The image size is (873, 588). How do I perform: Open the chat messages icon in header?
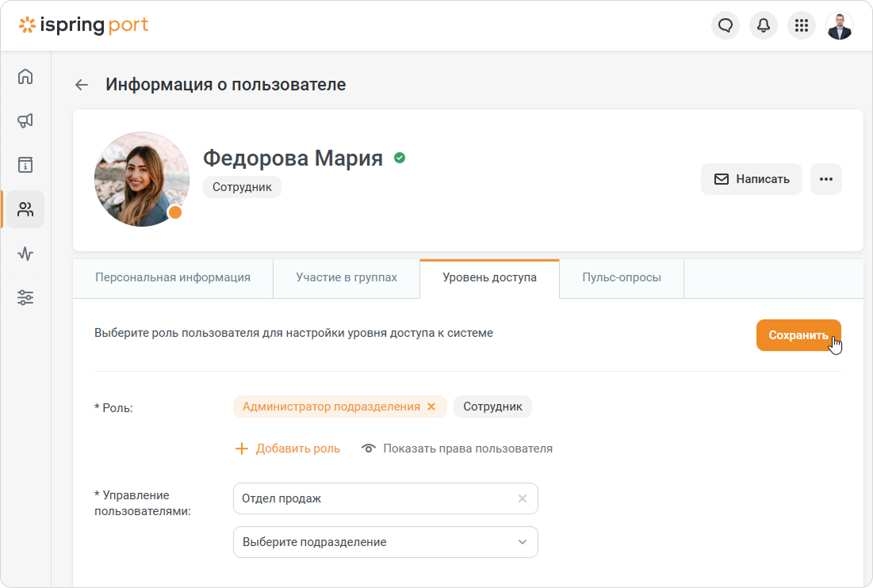(726, 25)
